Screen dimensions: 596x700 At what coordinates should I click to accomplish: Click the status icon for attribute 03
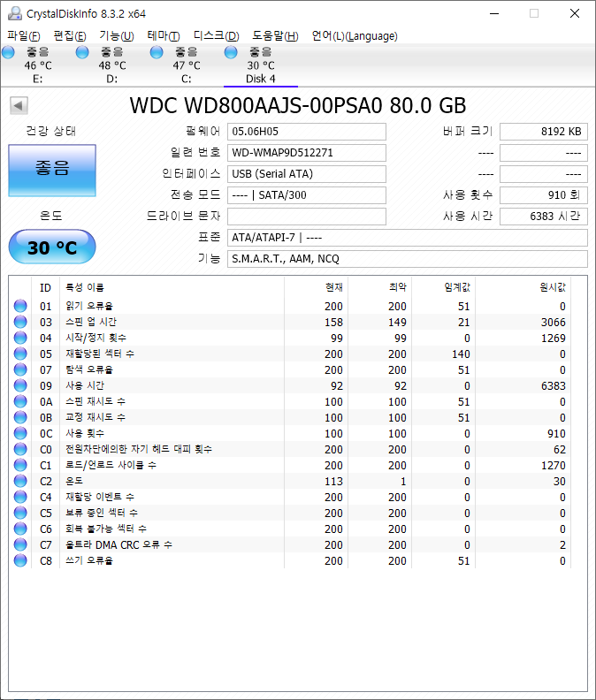(x=20, y=322)
